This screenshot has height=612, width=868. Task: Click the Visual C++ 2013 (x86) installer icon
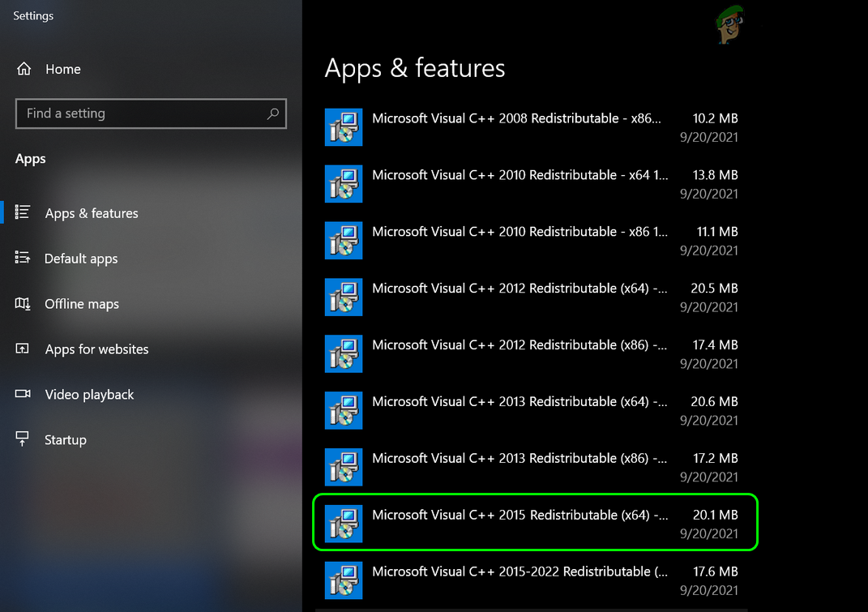pos(343,467)
